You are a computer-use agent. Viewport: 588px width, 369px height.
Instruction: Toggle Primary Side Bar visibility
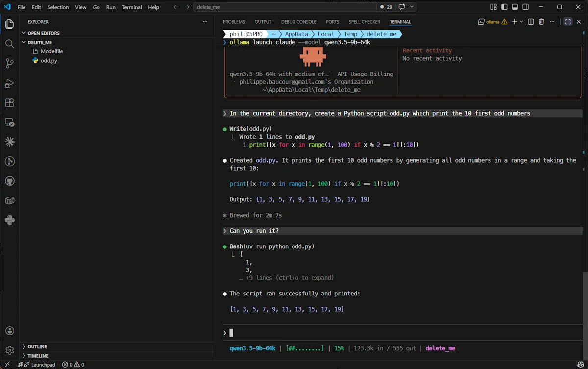point(504,7)
